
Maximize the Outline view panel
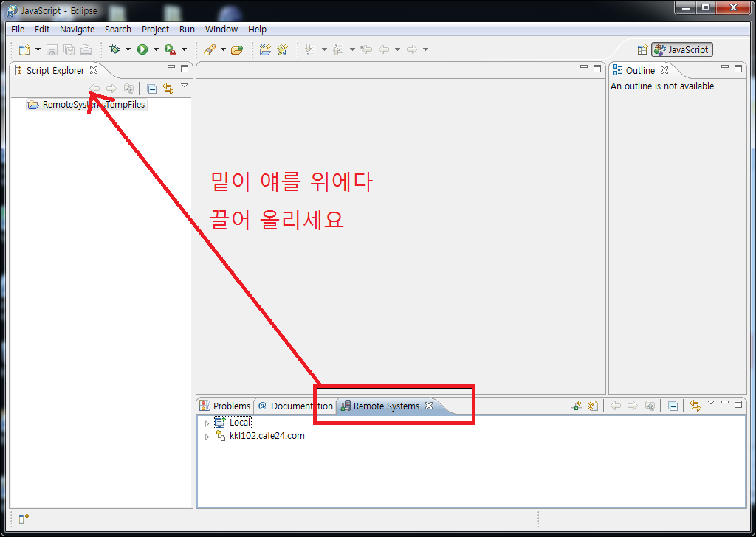(x=738, y=69)
